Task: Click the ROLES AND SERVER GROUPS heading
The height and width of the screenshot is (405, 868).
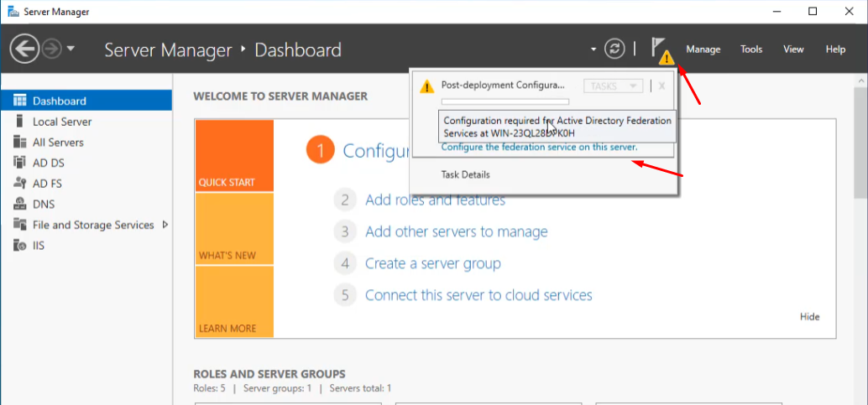Action: pos(269,374)
